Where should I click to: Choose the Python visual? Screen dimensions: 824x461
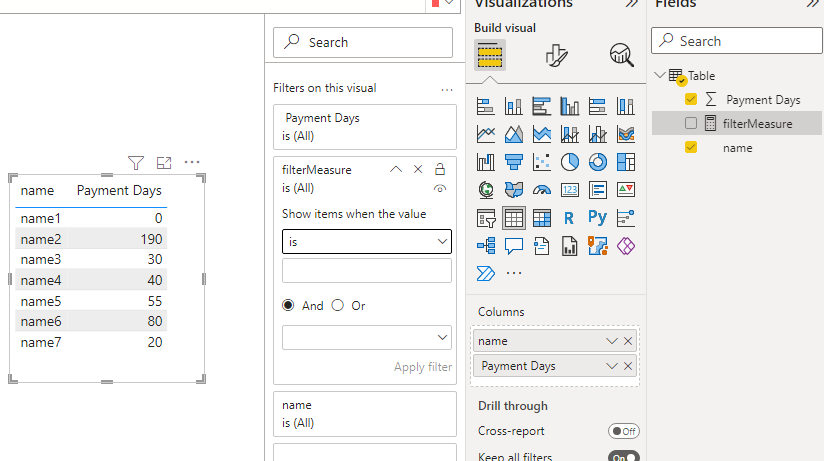[598, 218]
